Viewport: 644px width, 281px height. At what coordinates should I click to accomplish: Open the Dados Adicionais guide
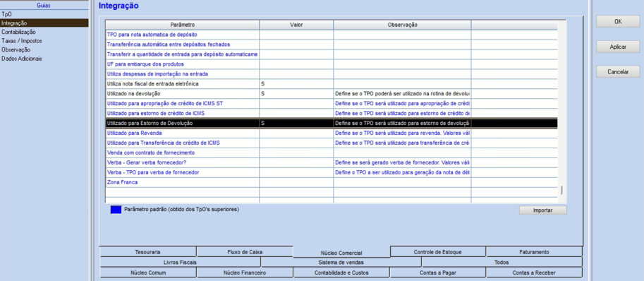pyautogui.click(x=44, y=59)
